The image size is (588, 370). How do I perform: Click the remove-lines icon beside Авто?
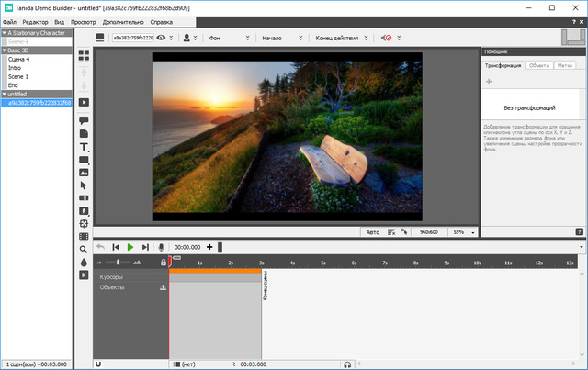pos(391,232)
